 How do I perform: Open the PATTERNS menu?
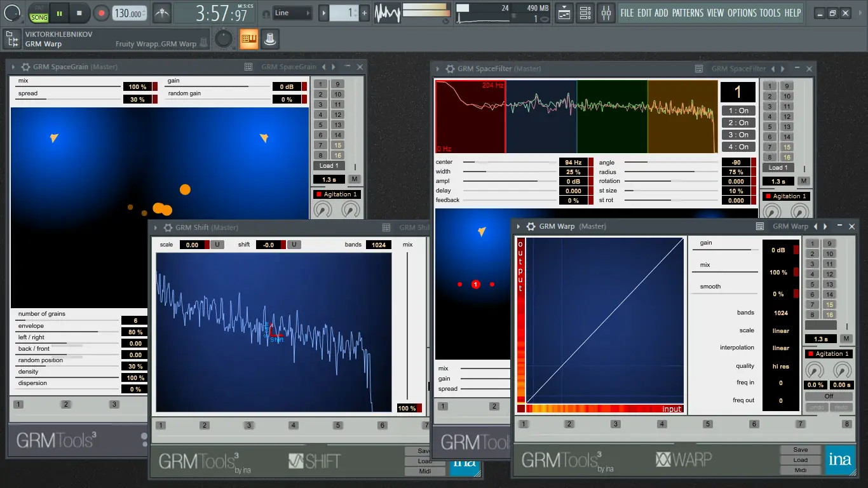click(688, 13)
